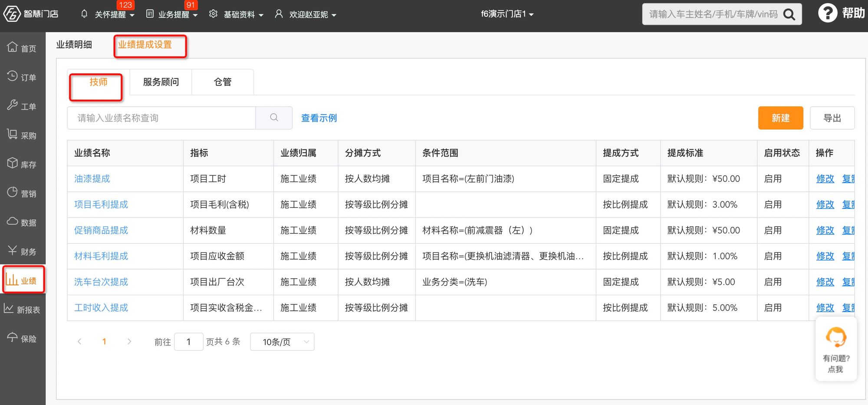Open the 工时收入提成 link
The width and height of the screenshot is (868, 405).
point(101,307)
